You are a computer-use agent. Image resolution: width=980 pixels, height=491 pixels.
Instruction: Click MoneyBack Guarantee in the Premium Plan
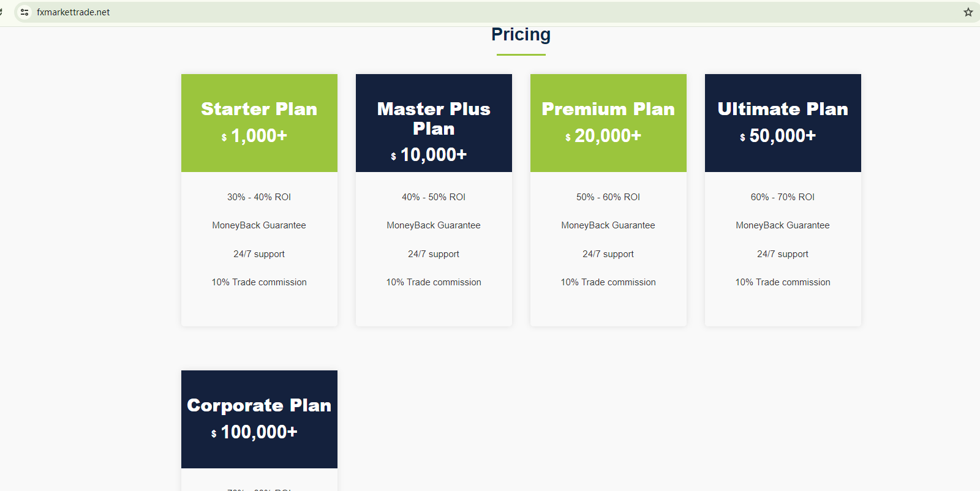pyautogui.click(x=608, y=225)
